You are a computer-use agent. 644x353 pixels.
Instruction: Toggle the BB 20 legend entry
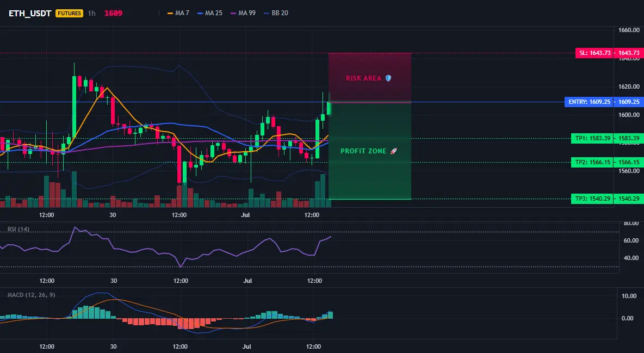pos(276,13)
